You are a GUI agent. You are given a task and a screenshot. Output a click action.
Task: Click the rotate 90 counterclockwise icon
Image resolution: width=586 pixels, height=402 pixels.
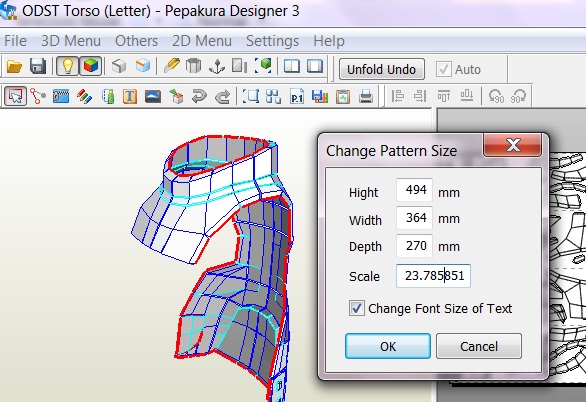[496, 96]
